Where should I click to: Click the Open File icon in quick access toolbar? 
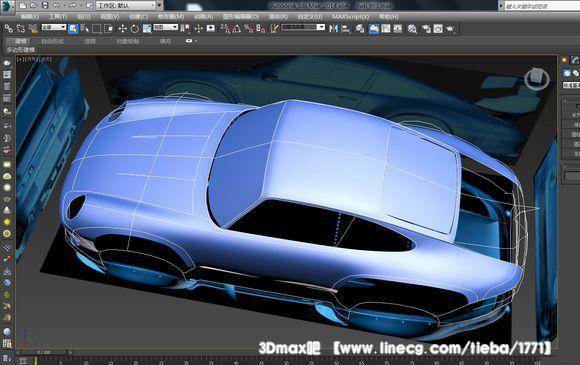33,6
